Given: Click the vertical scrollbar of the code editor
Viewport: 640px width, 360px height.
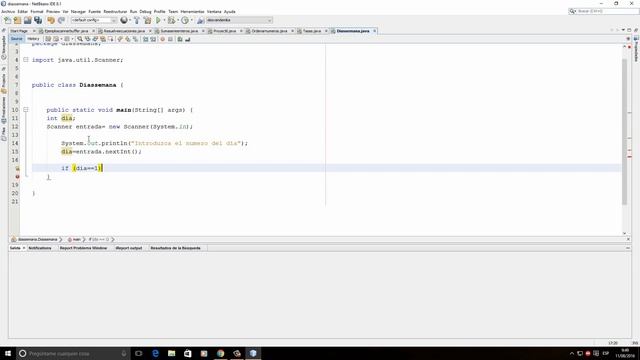Looking at the screenshot, I should click(624, 131).
